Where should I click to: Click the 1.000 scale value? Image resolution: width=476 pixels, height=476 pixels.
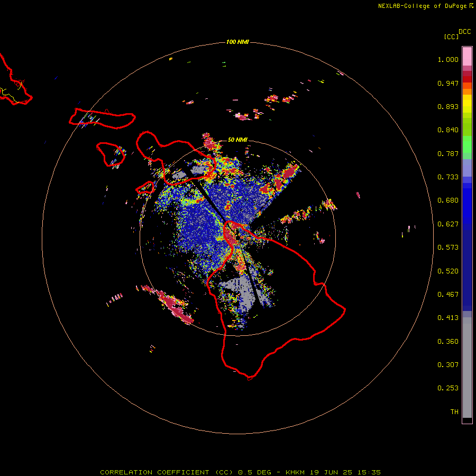[x=448, y=59]
